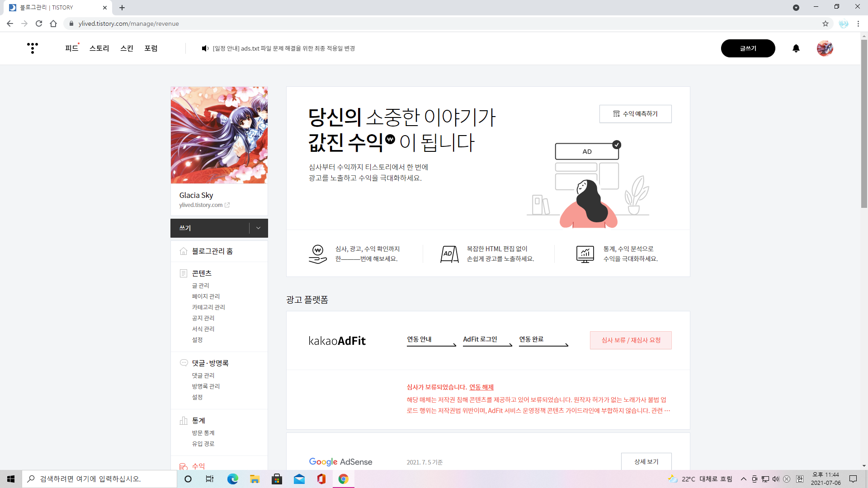Screen dimensions: 868x488
Task: Show hidden system tray icons
Action: (743, 479)
